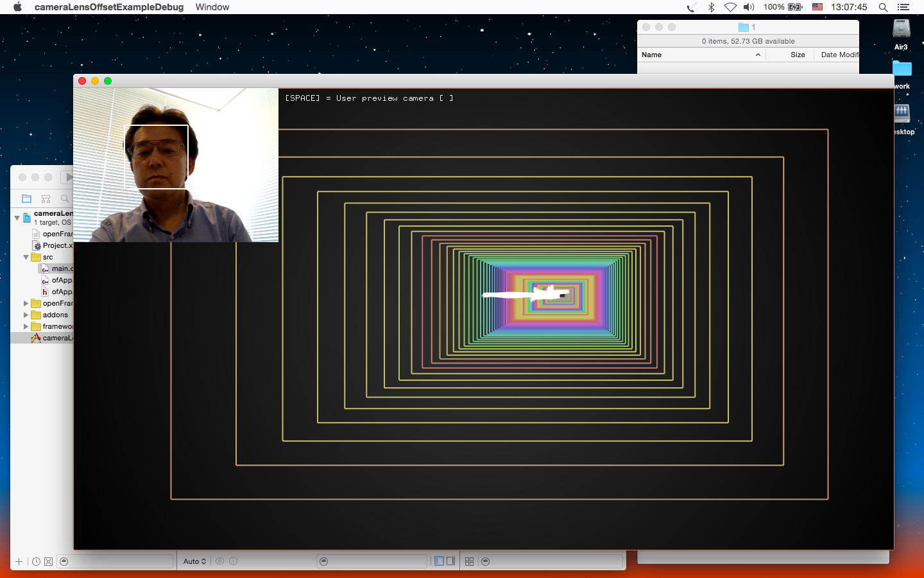Toggle the left debug pane view button
The image size is (924, 578).
[440, 561]
